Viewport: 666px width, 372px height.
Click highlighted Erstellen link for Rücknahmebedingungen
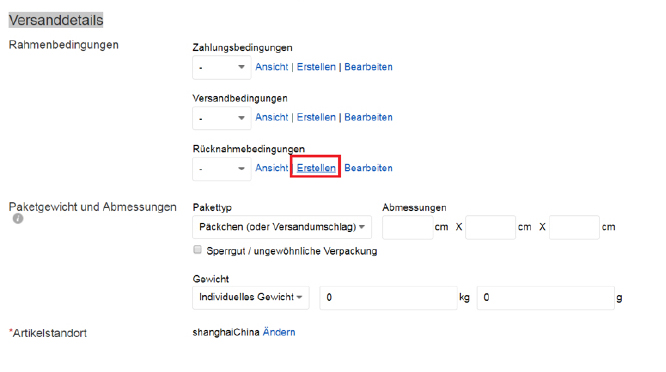pos(316,168)
